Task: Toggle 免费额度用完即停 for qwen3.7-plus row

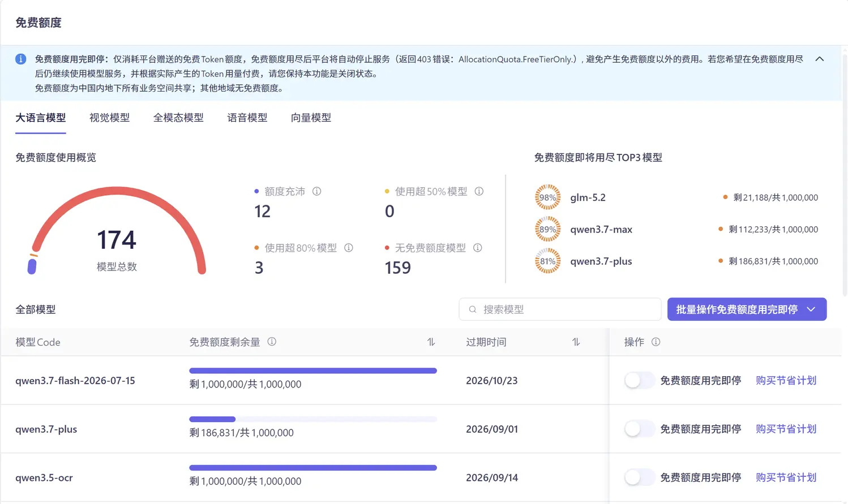Action: point(640,429)
